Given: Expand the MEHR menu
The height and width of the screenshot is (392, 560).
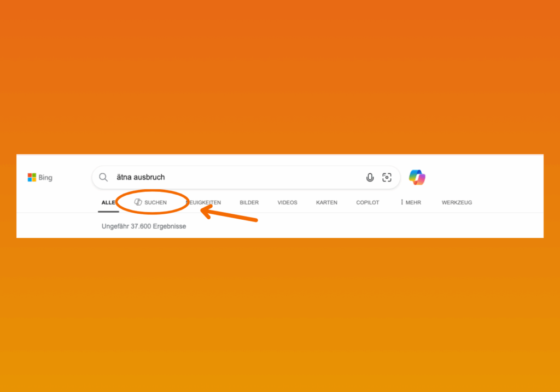Looking at the screenshot, I should (413, 202).
